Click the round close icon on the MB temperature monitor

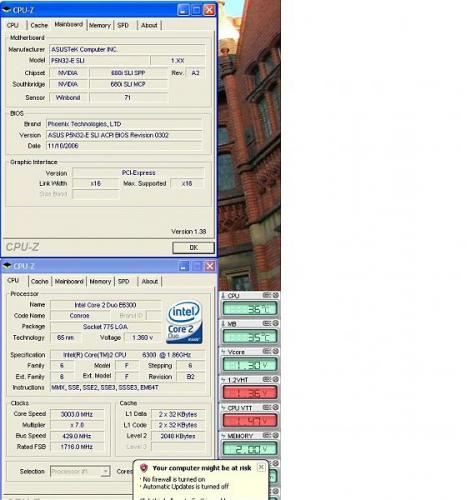(x=276, y=323)
